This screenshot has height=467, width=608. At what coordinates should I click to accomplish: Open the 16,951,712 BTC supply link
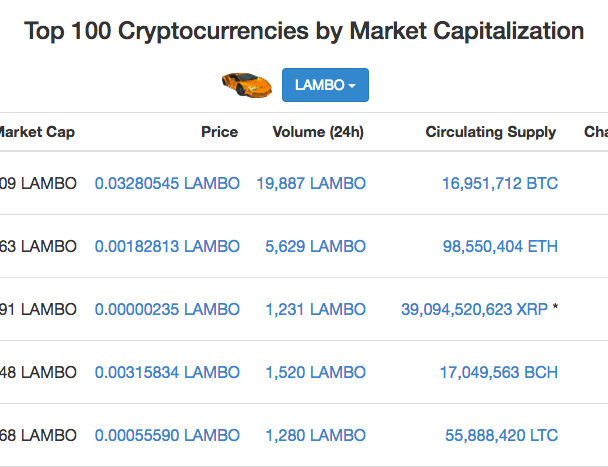point(500,183)
